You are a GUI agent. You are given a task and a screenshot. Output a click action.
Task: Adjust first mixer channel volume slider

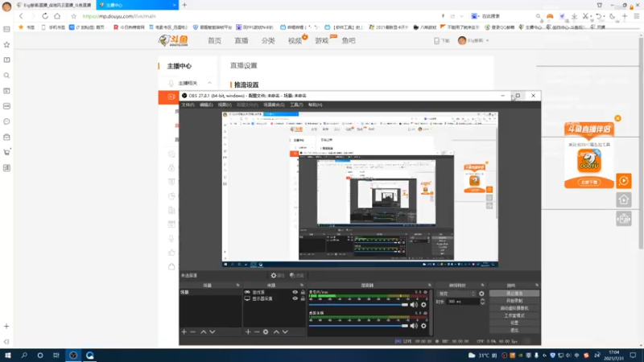[x=358, y=305]
